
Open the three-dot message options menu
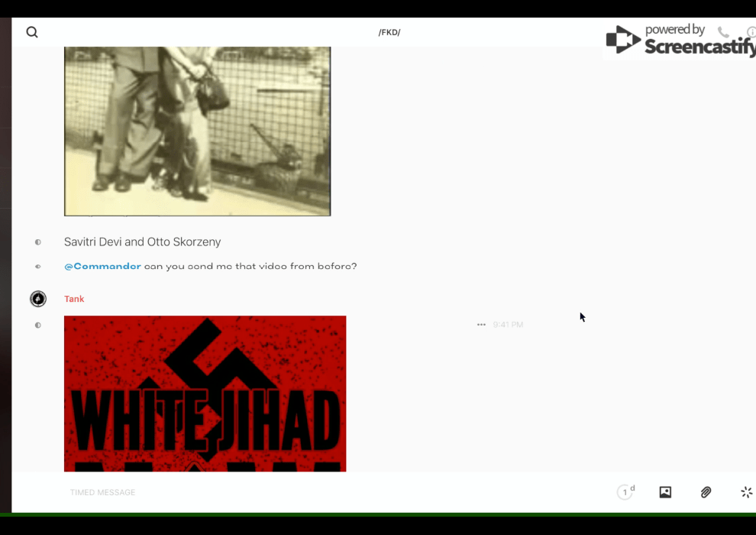tap(481, 325)
